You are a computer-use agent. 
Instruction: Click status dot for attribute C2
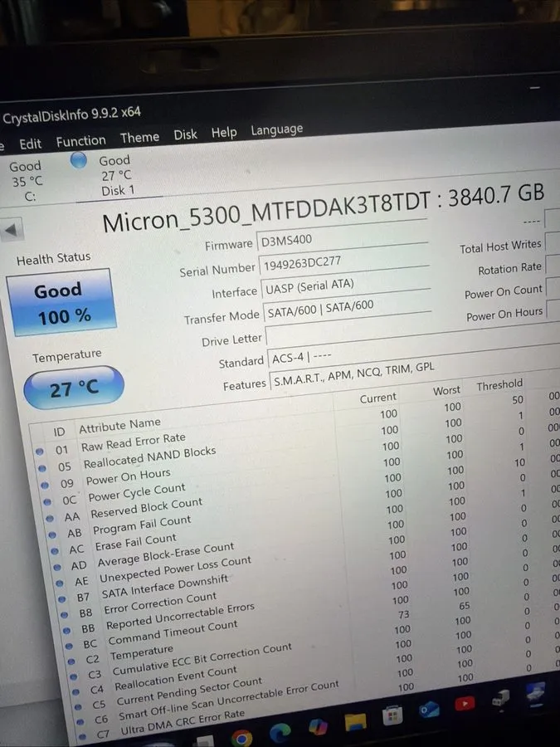[x=71, y=662]
